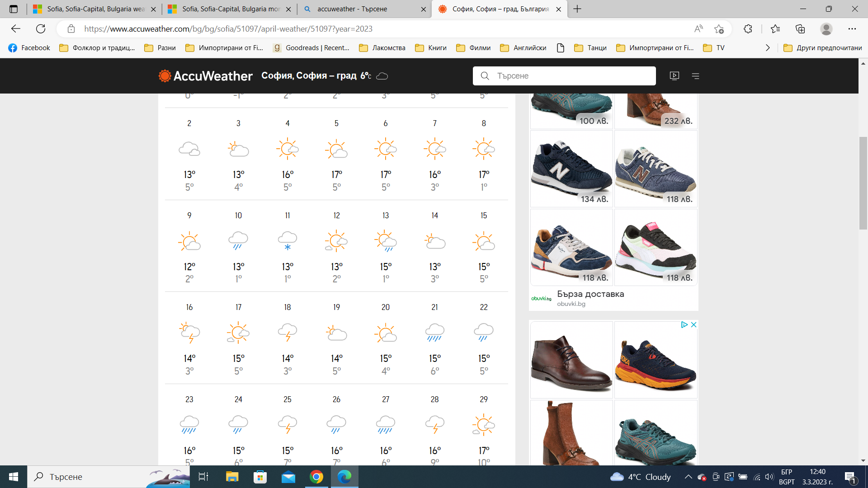The width and height of the screenshot is (868, 488).
Task: Close the ad with X icon
Action: (x=694, y=325)
